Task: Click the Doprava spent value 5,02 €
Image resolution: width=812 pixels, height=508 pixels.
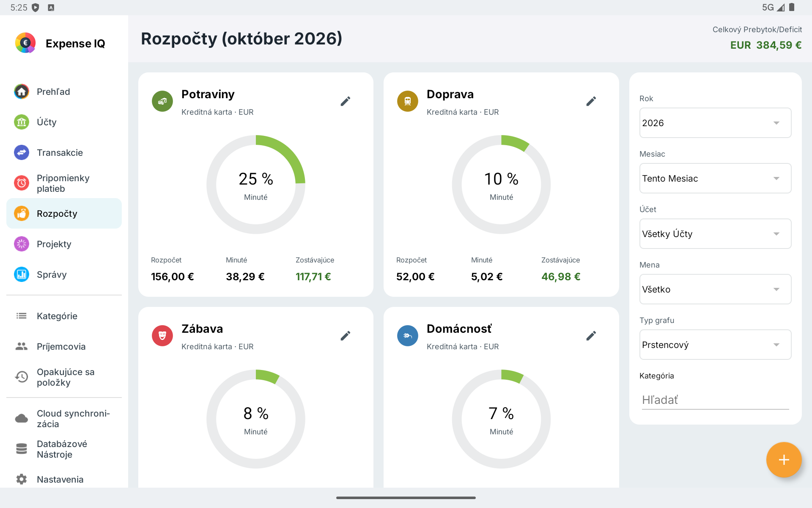Action: coord(487,276)
